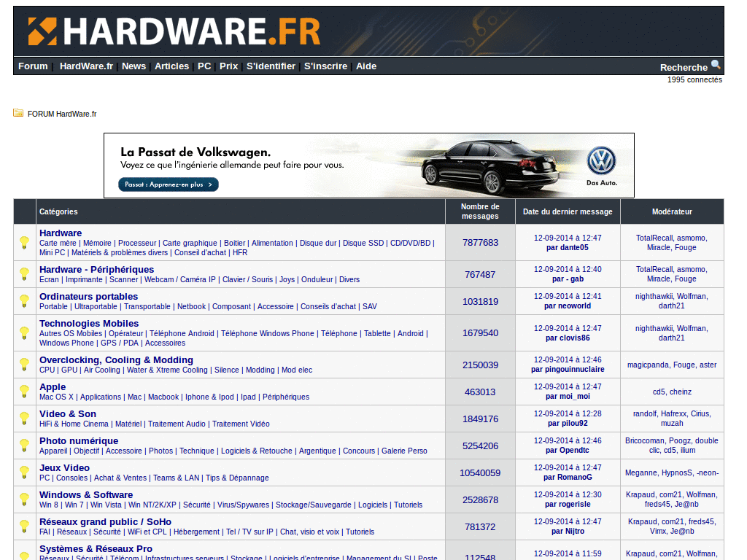
Task: Open Aide in the navigation bar
Action: (366, 66)
